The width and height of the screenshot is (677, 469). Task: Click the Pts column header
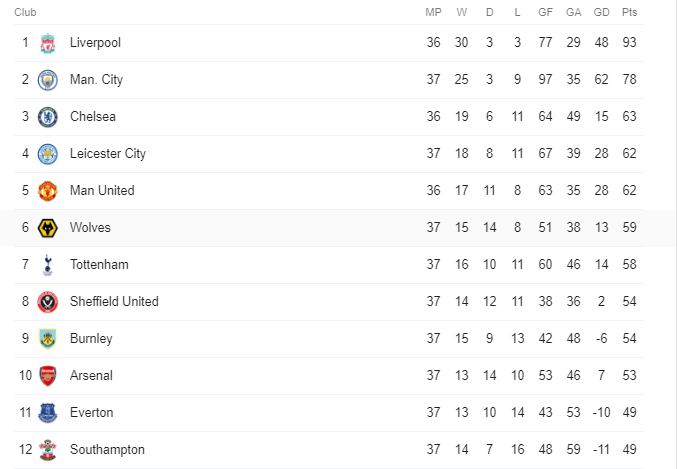click(x=630, y=12)
